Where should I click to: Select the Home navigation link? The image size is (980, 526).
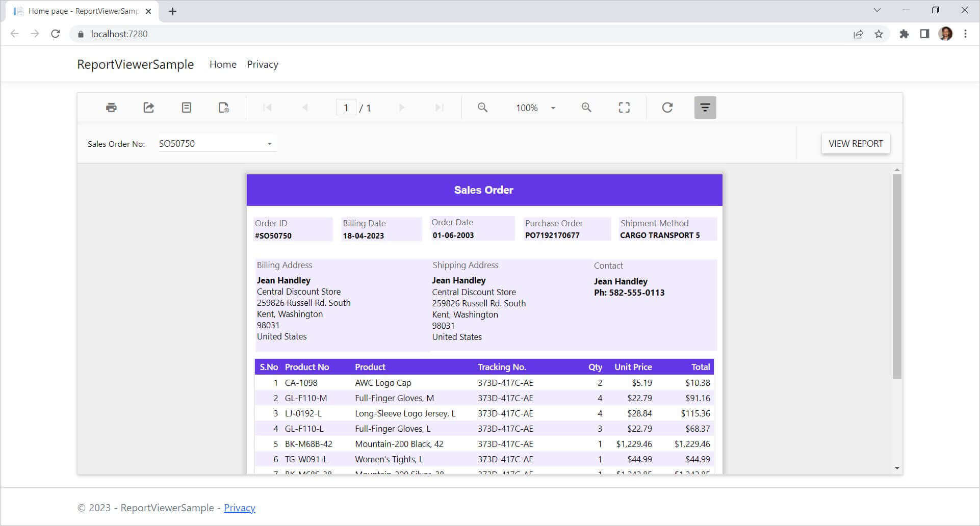click(223, 64)
